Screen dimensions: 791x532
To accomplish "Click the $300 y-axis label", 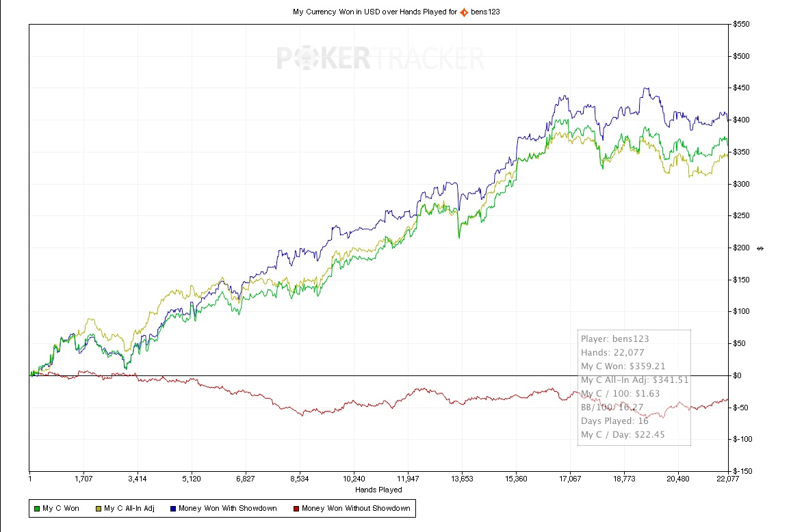I will coord(741,184).
